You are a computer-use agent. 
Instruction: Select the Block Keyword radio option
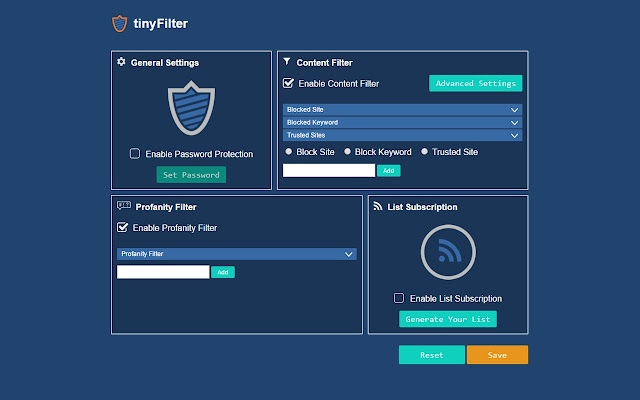pos(347,151)
